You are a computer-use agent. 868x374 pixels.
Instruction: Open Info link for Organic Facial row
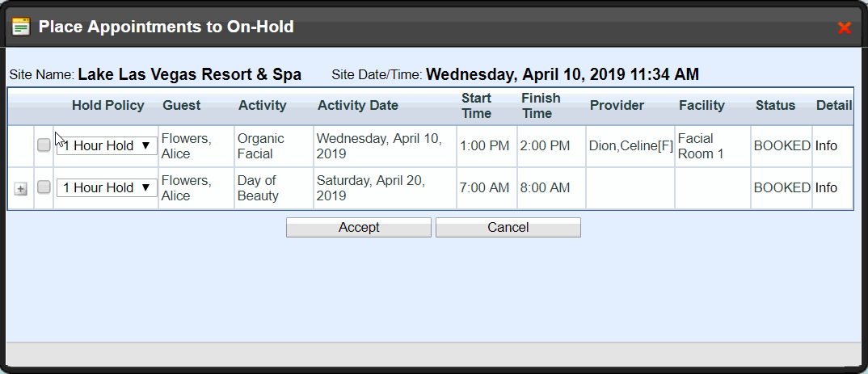[x=826, y=146]
